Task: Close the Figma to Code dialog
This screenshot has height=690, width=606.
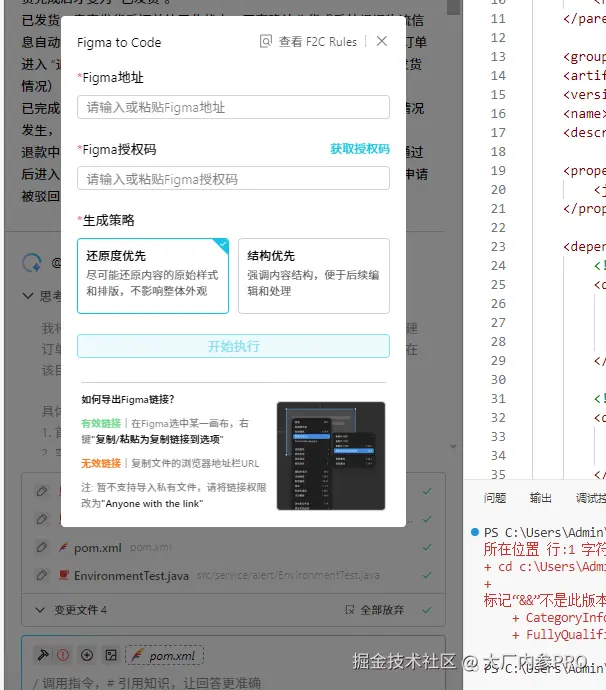Action: [382, 41]
